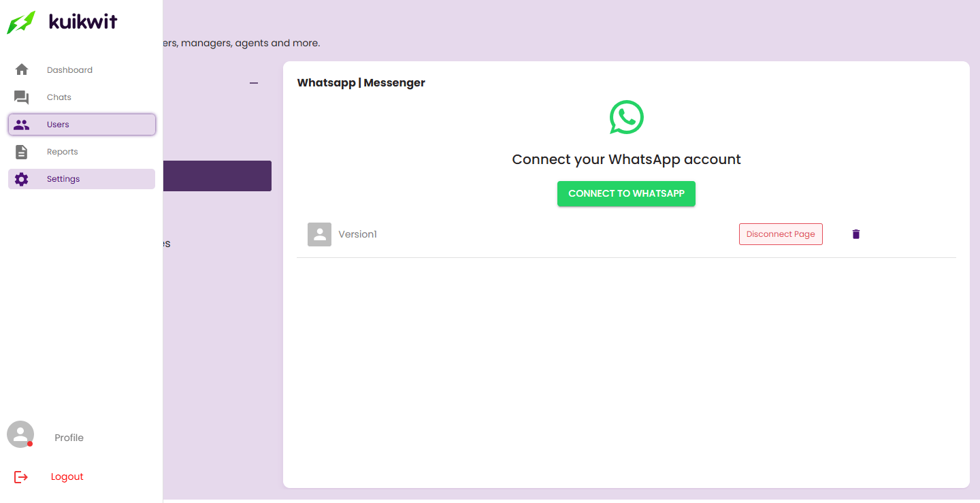Click the Whatsapp | Messenger heading
This screenshot has width=980, height=503.
361,83
